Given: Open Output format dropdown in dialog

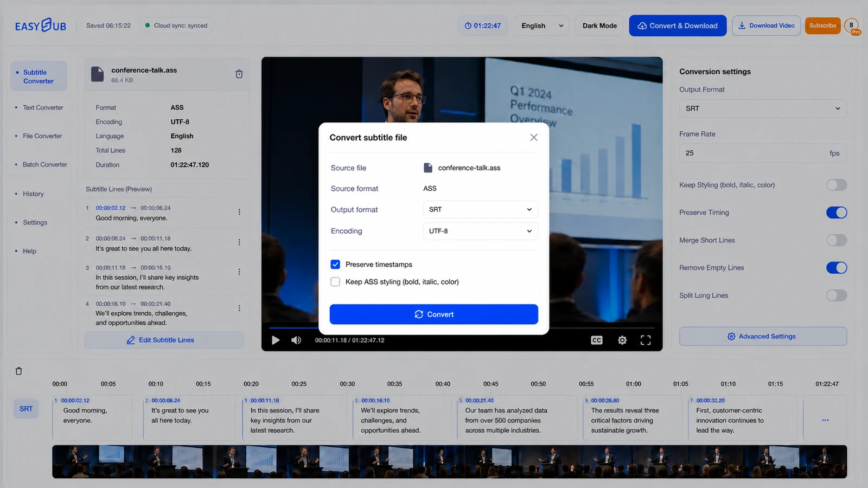Looking at the screenshot, I should 481,209.
